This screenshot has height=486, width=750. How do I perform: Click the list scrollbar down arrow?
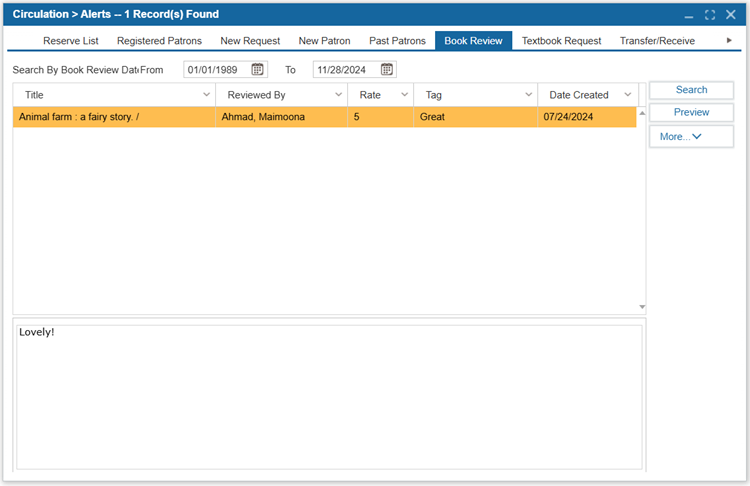(642, 307)
